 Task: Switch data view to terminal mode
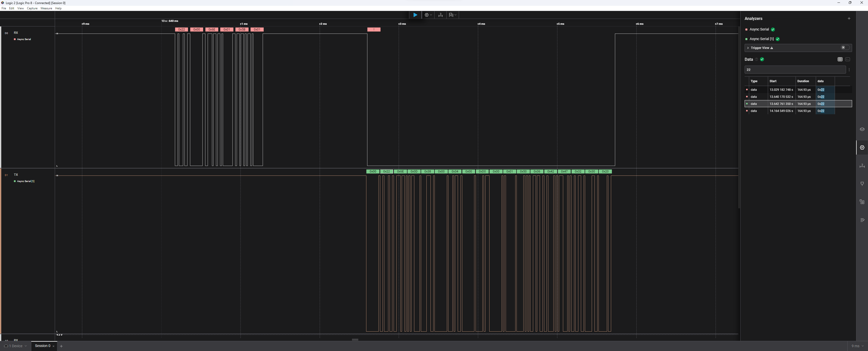tap(848, 59)
